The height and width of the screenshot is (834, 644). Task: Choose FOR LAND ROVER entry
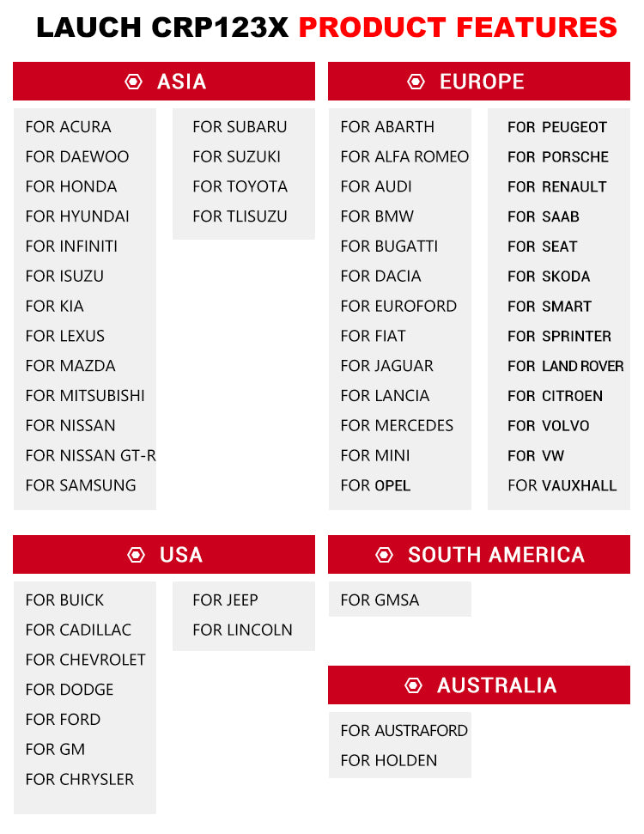tap(565, 366)
